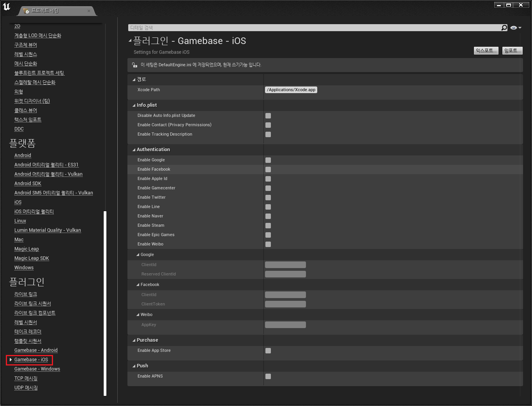Click Facebook ClientToken input field

285,304
